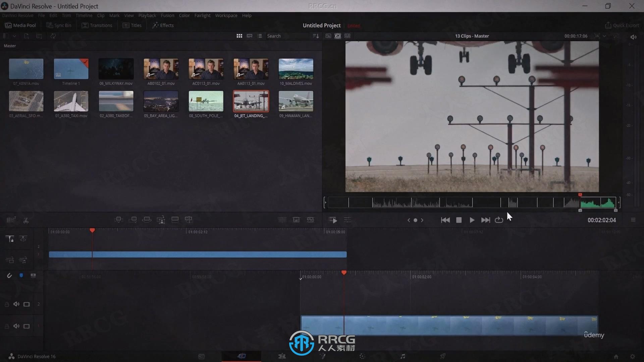This screenshot has width=644, height=362.
Task: Open the Media Pool panel
Action: coord(20,25)
